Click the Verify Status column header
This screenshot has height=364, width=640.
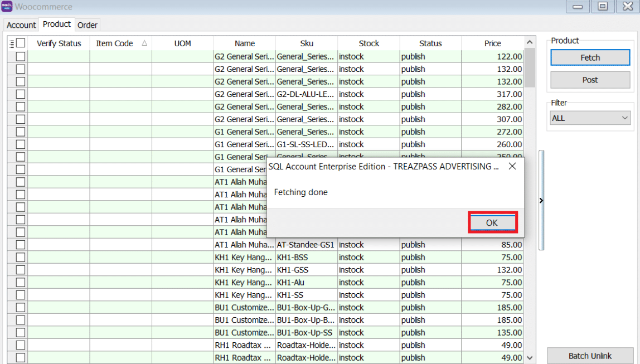click(59, 43)
